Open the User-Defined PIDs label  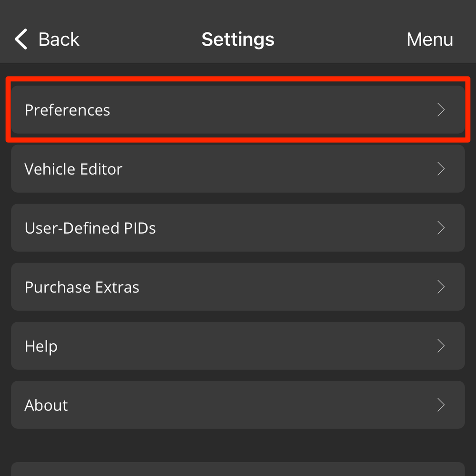[x=90, y=228]
